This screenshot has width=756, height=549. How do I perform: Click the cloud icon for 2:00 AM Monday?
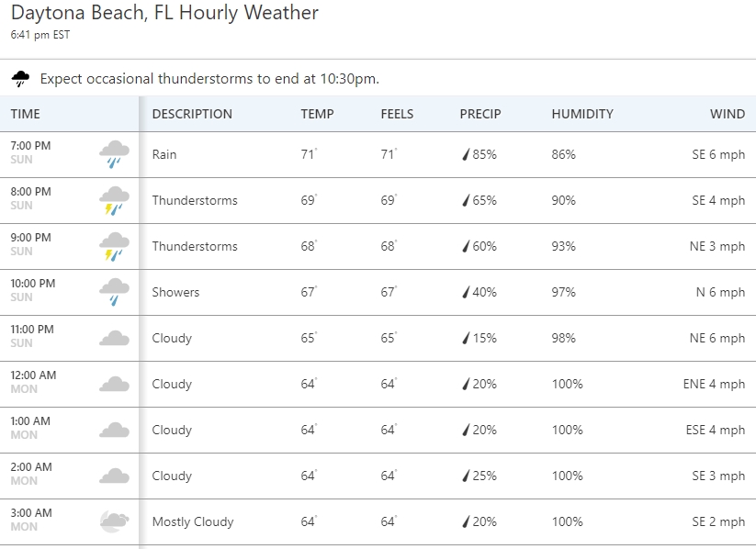pos(114,476)
